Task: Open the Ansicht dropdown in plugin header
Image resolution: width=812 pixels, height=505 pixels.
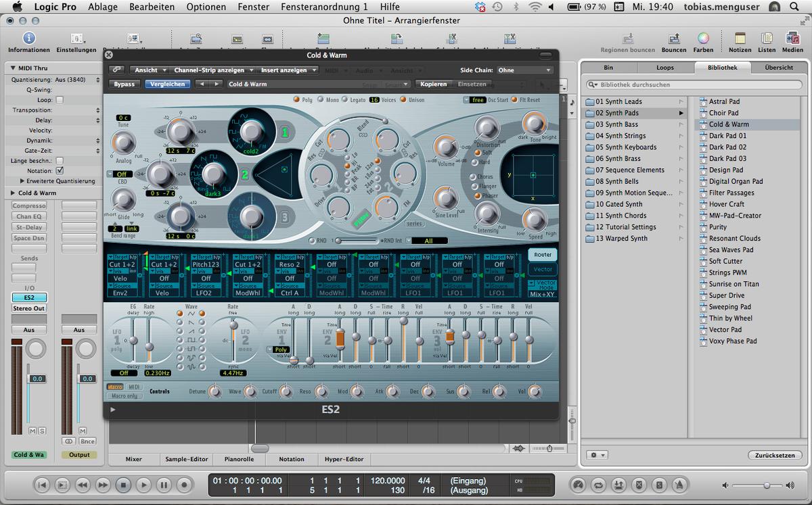Action: 149,70
